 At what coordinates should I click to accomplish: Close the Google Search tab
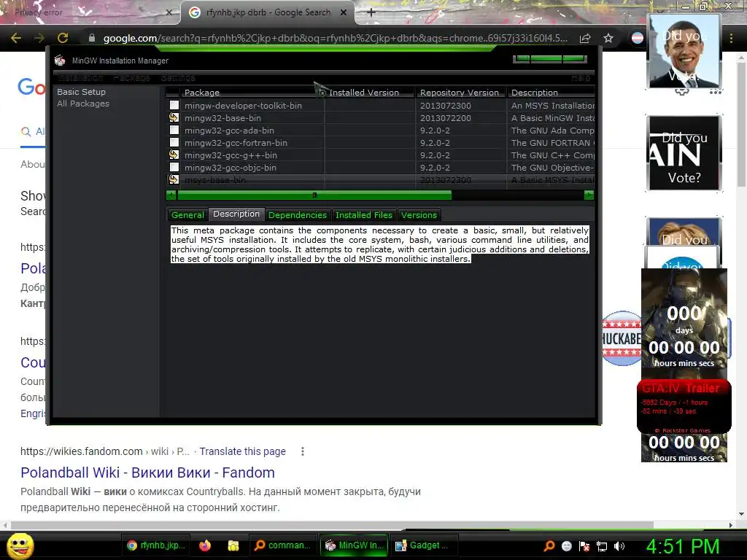pyautogui.click(x=344, y=12)
